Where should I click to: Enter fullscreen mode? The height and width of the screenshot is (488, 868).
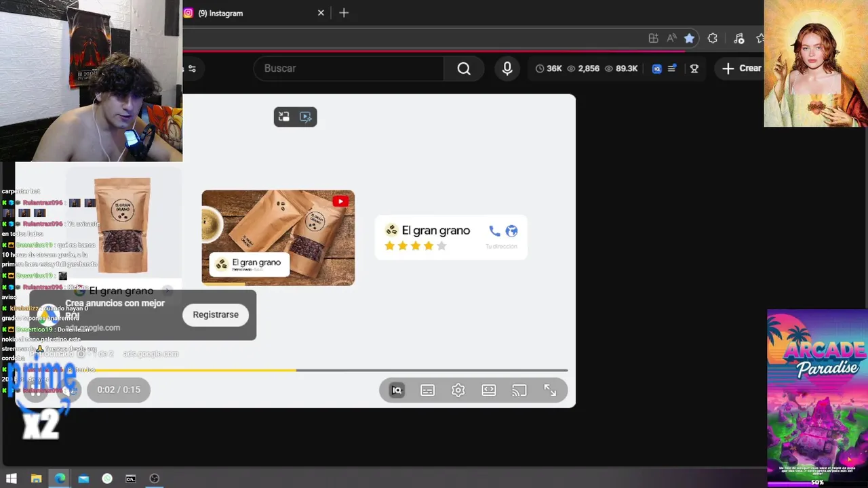[550, 390]
